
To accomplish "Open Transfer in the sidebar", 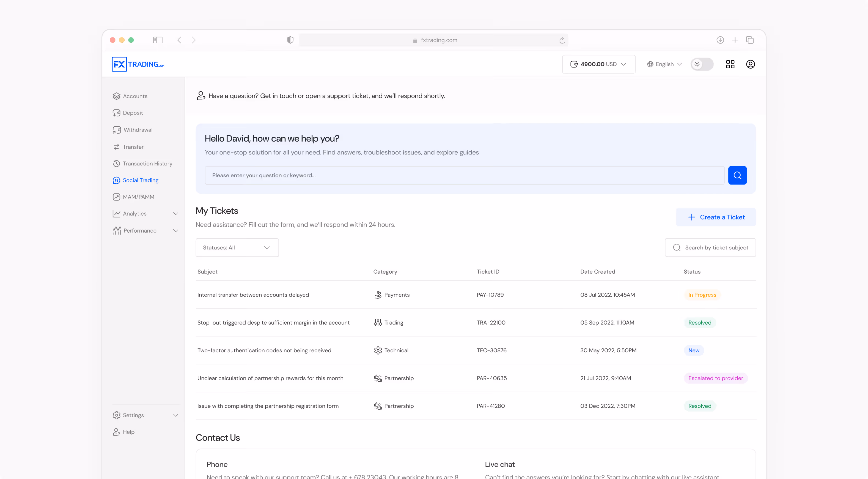I will (x=128, y=147).
